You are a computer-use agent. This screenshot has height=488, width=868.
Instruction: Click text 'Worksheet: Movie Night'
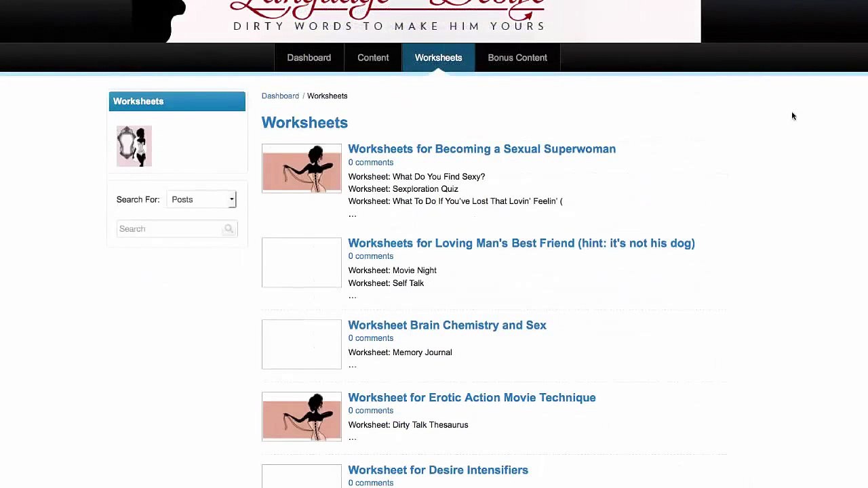(x=392, y=270)
